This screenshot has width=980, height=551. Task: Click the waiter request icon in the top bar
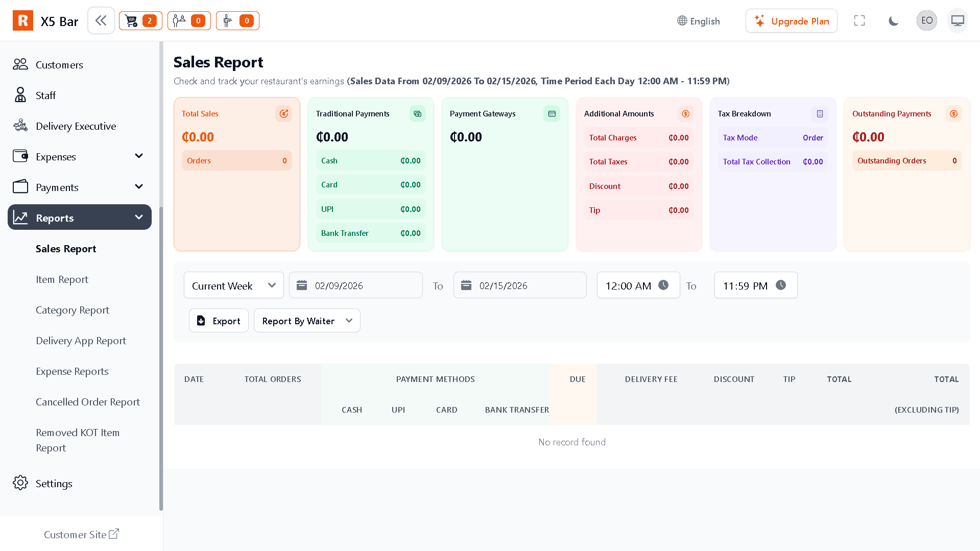pyautogui.click(x=237, y=21)
